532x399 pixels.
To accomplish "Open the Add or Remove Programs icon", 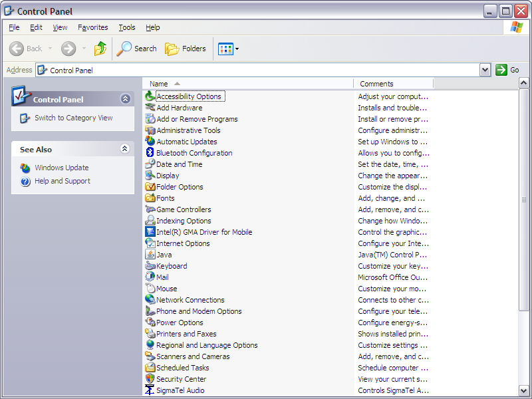I will (x=150, y=119).
